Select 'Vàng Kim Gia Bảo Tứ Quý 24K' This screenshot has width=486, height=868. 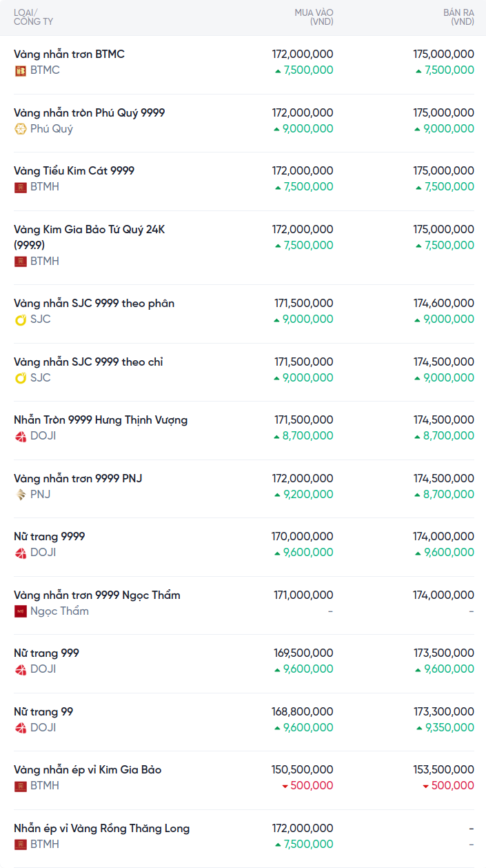(x=89, y=230)
